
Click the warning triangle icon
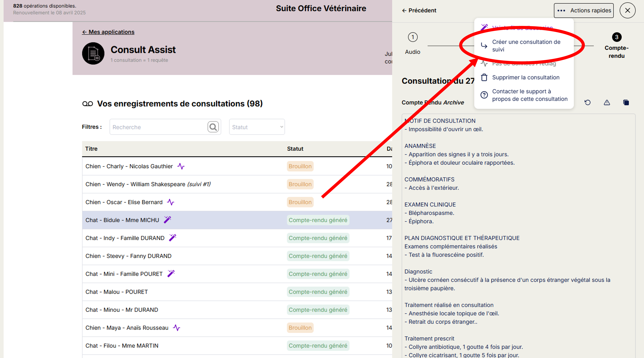(607, 103)
